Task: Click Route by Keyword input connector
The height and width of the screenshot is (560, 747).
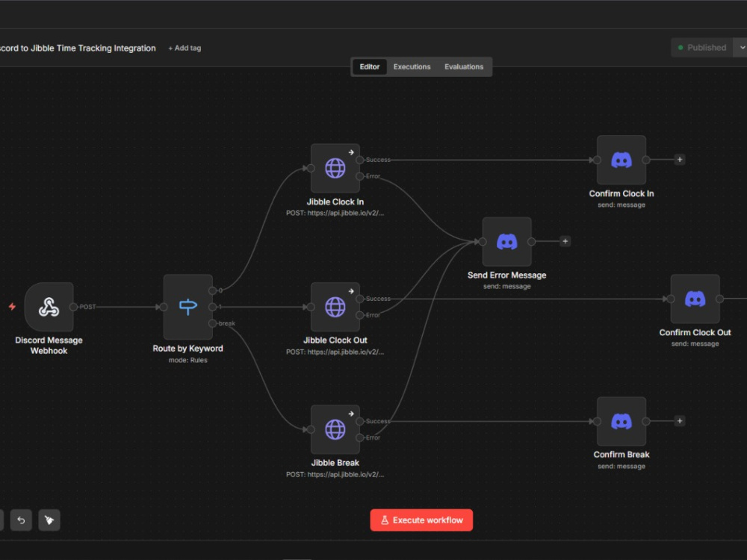Action: (x=164, y=307)
